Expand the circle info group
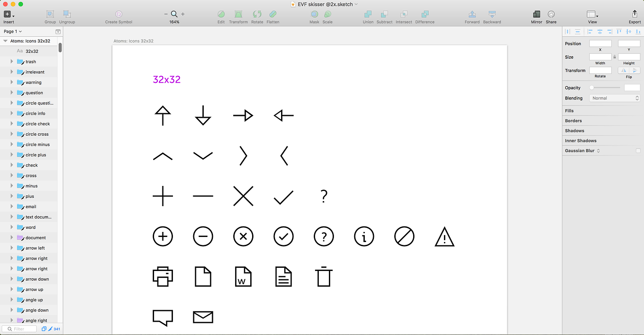The width and height of the screenshot is (644, 335). click(x=12, y=113)
